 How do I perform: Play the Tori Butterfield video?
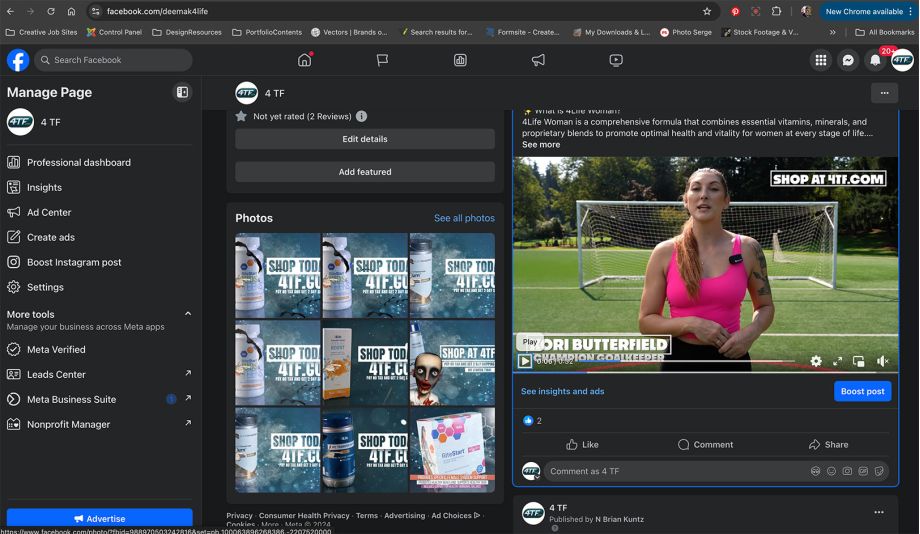(525, 361)
